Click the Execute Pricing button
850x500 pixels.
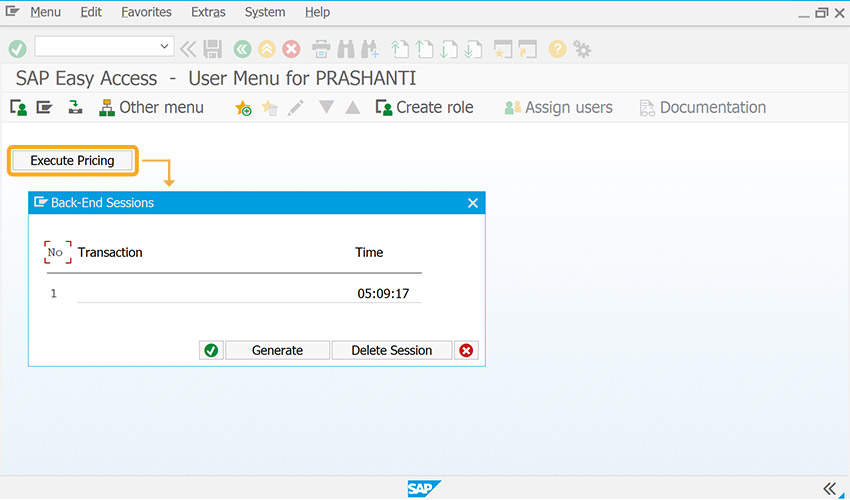tap(73, 161)
